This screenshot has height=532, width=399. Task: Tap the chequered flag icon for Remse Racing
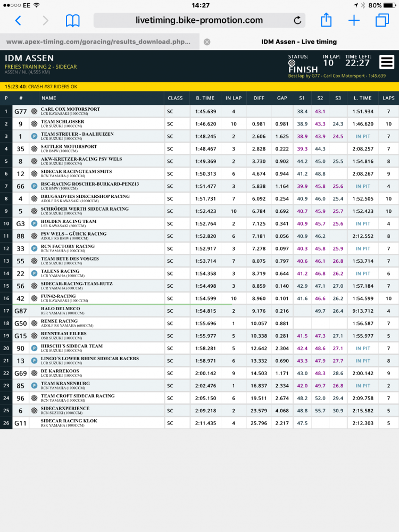click(x=34, y=323)
